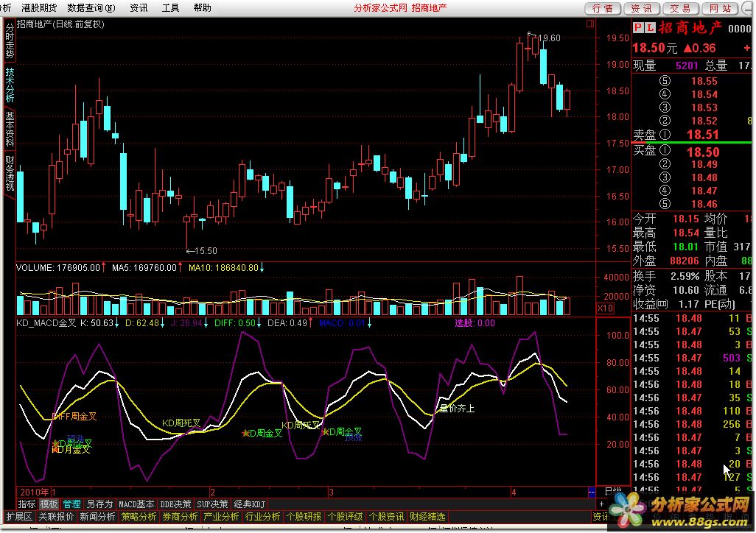Click the 日线 period label
756x533 pixels.
pos(613,492)
